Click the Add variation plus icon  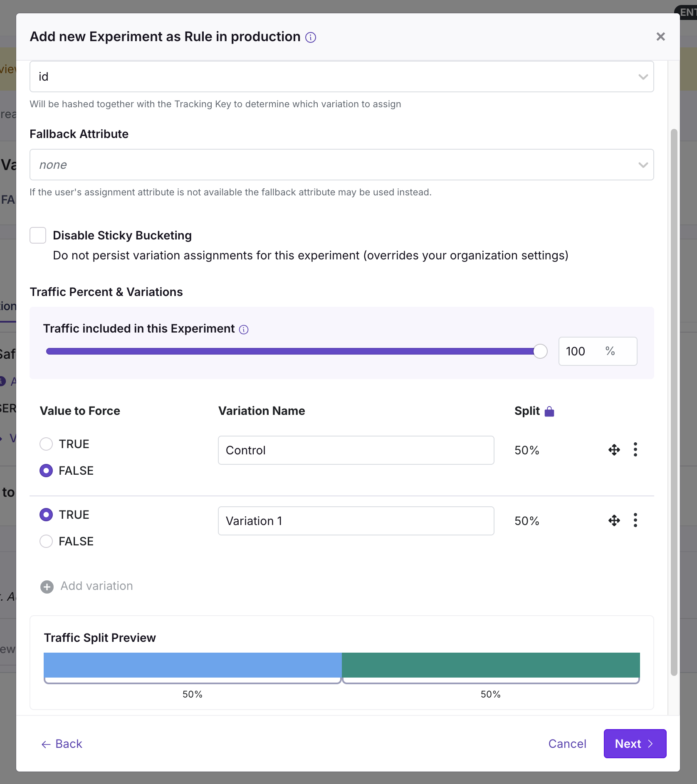pyautogui.click(x=47, y=587)
